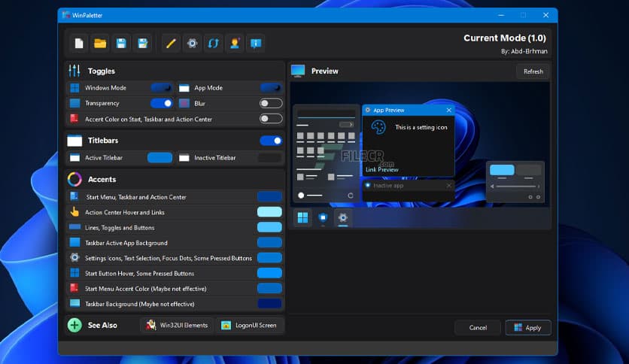Click the security shield icon in preview taskbar
The width and height of the screenshot is (629, 364).
tap(323, 217)
